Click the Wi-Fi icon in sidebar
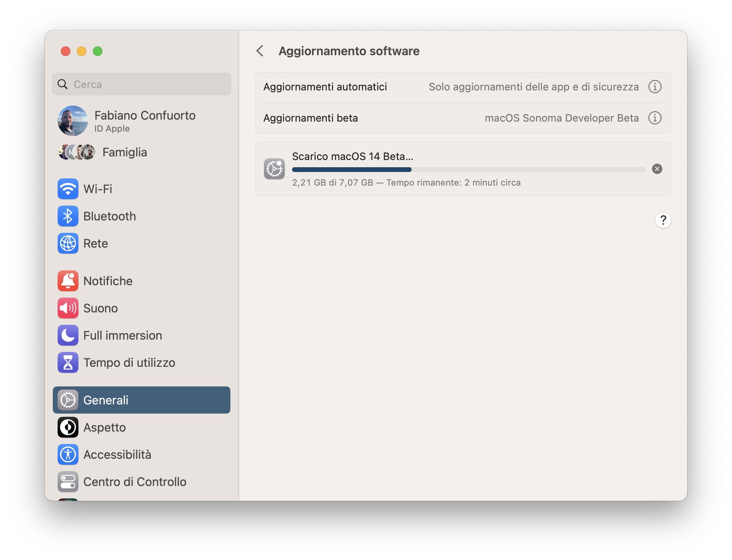This screenshot has width=732, height=560. coord(68,189)
